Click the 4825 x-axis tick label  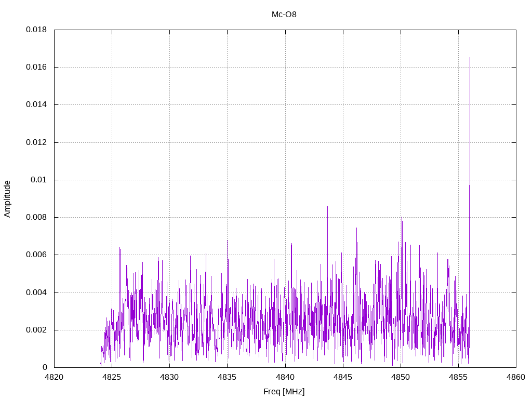click(112, 377)
